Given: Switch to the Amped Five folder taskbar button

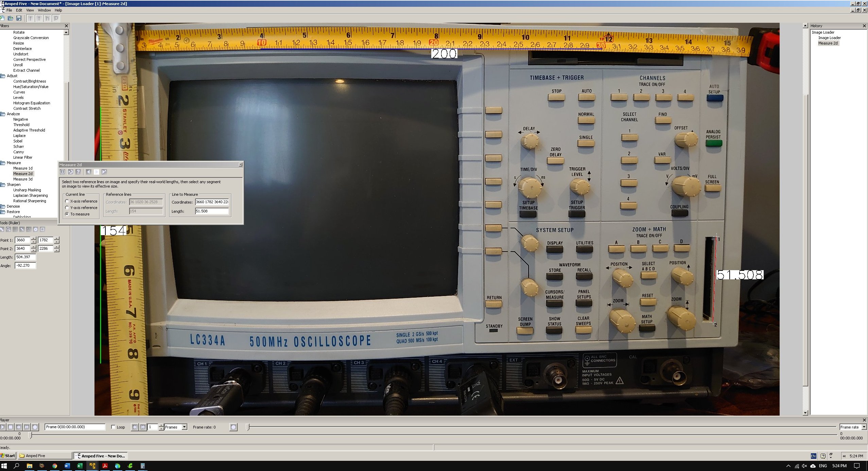Looking at the screenshot, I should click(x=45, y=456).
